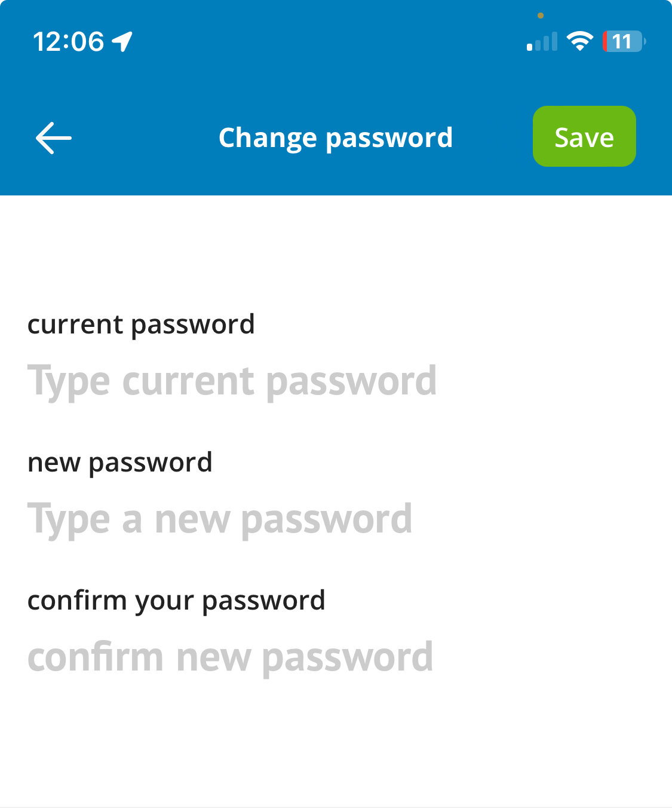Tap the back arrow icon
Screen dimensions: 672x808
point(54,138)
